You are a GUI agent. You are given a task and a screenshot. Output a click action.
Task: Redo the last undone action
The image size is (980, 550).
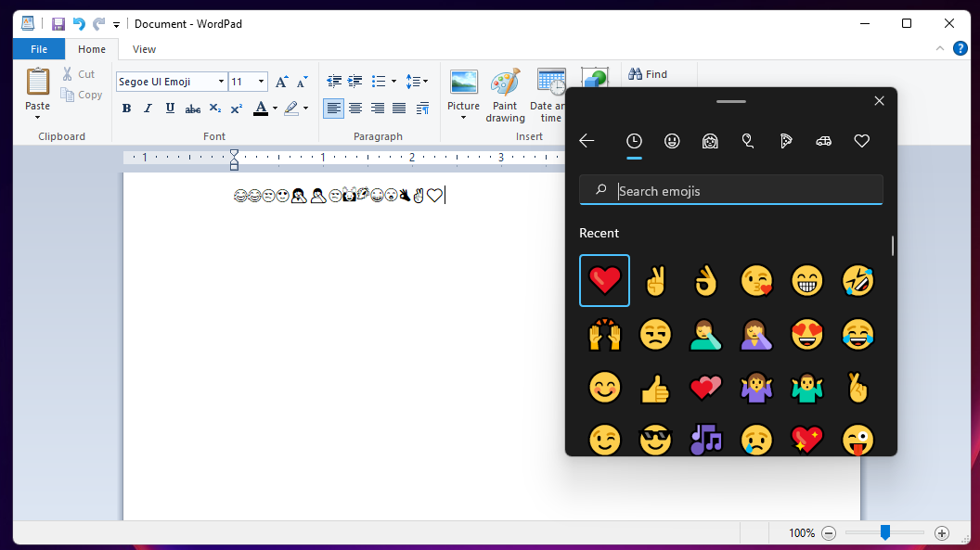pos(98,24)
